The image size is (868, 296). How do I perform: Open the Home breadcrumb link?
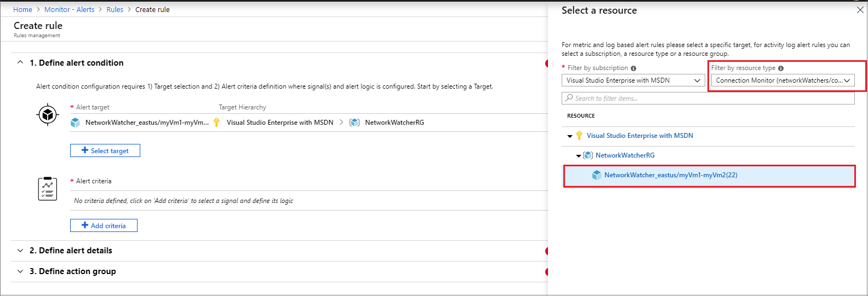point(22,10)
